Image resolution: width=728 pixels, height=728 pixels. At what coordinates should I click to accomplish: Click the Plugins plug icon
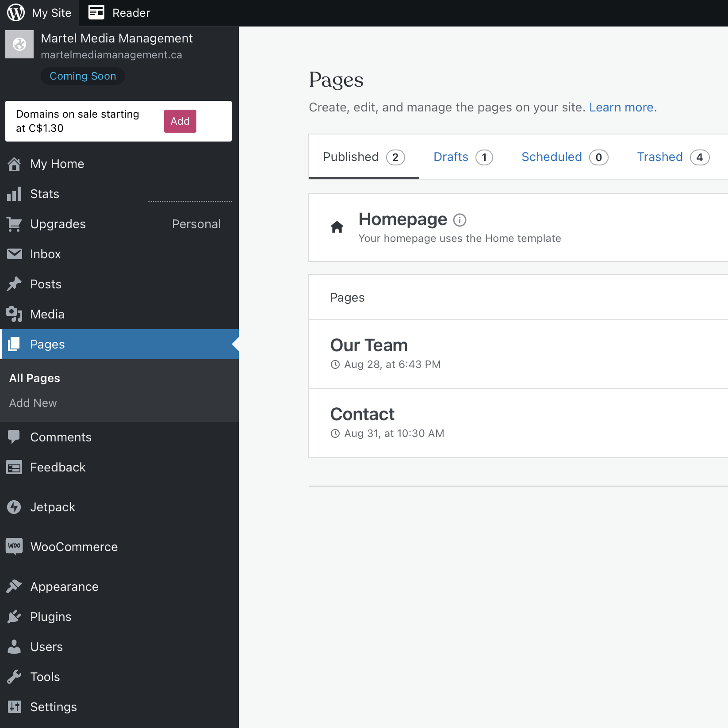14,617
